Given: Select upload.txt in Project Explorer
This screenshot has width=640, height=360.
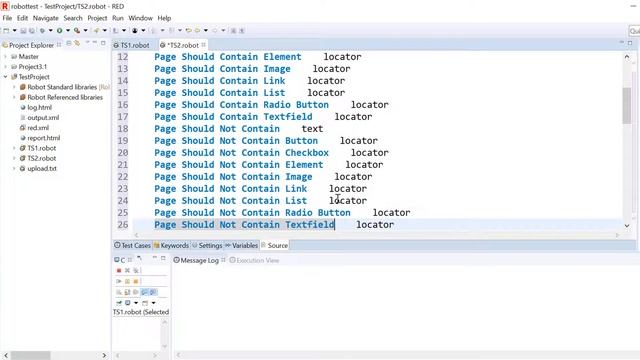Looking at the screenshot, I should point(42,169).
